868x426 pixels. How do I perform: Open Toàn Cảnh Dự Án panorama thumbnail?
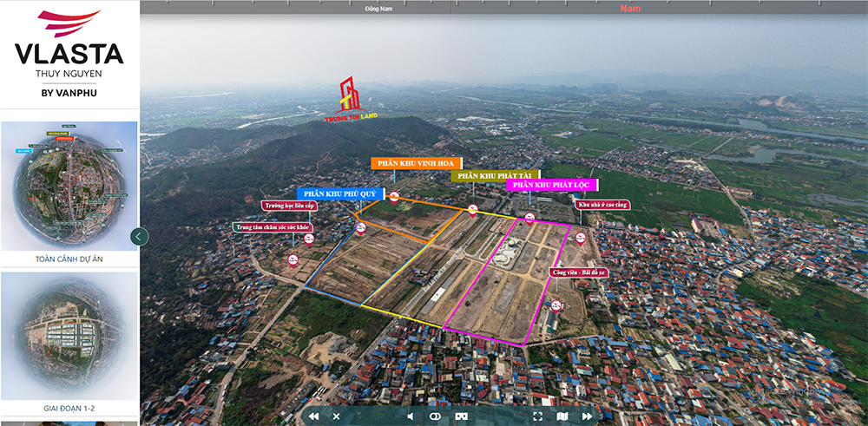(x=69, y=187)
